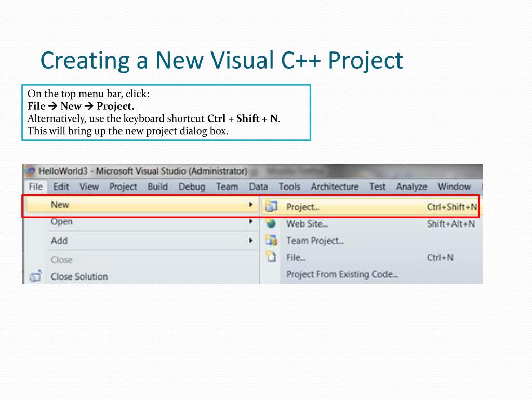Screen dimensions: 532x399
Task: Click the HelloWorld3 window title text
Action: pyautogui.click(x=143, y=170)
